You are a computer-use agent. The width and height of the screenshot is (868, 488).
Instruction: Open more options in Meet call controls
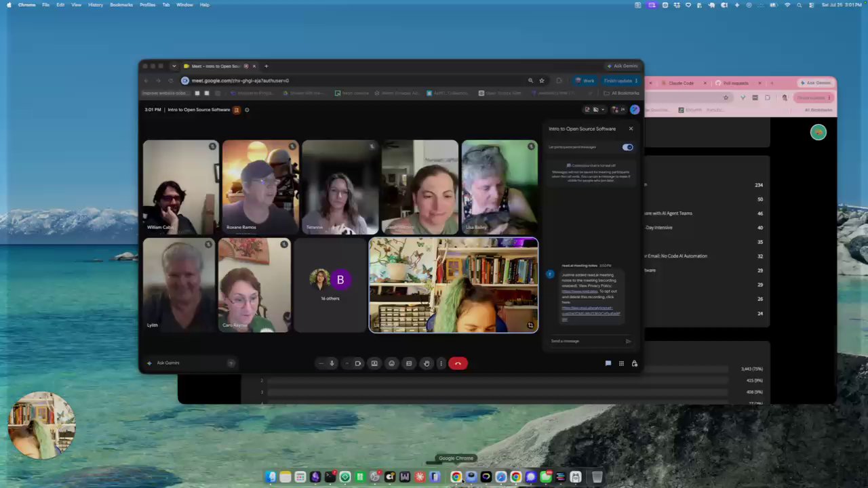[x=441, y=363]
